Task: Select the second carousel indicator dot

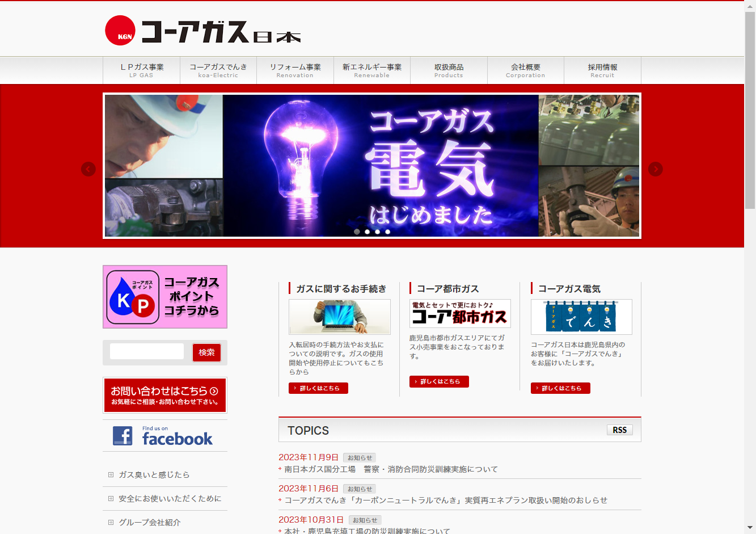Action: 368,232
